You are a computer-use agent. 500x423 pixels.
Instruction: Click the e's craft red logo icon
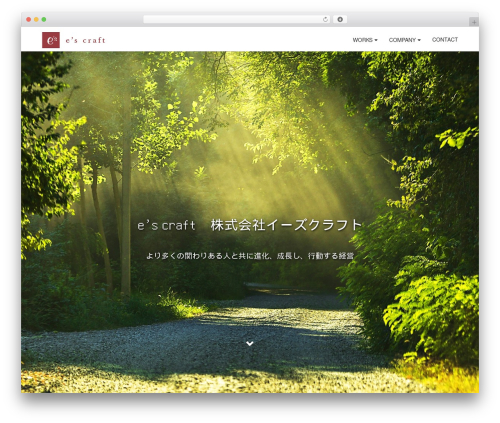coord(51,40)
